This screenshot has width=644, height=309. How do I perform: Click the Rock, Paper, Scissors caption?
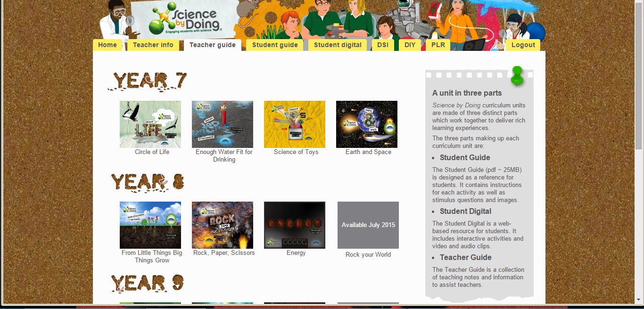(224, 253)
